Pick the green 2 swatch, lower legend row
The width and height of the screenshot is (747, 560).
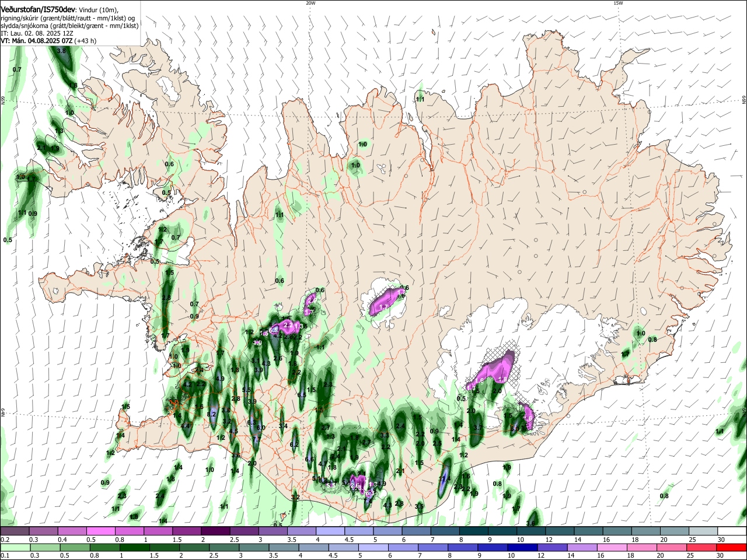click(x=194, y=547)
